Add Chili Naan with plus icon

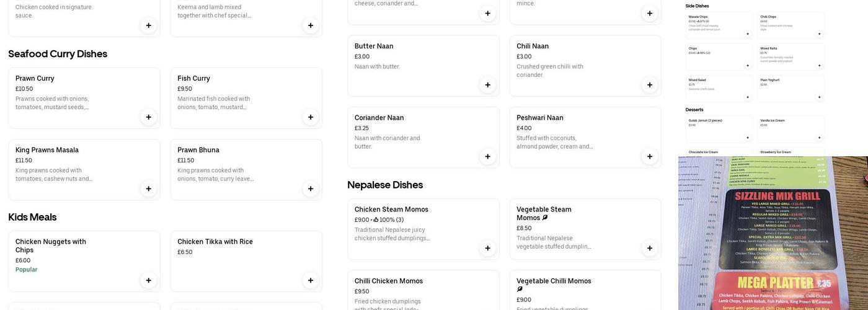pyautogui.click(x=650, y=85)
